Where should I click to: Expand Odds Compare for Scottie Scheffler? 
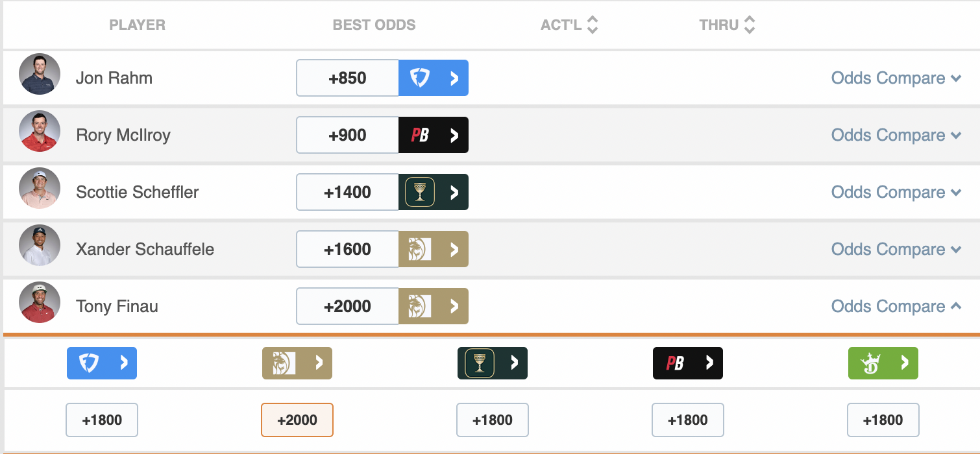[x=896, y=192]
